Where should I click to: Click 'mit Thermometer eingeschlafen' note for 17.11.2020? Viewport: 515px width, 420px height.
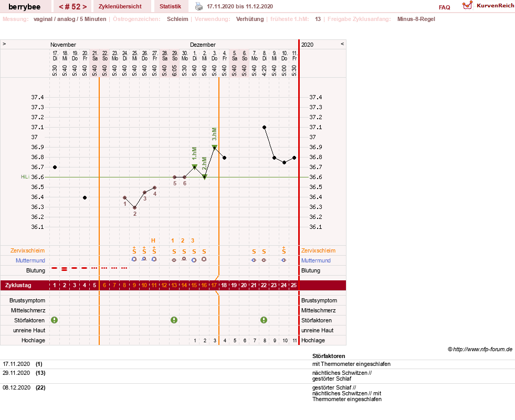(x=351, y=364)
